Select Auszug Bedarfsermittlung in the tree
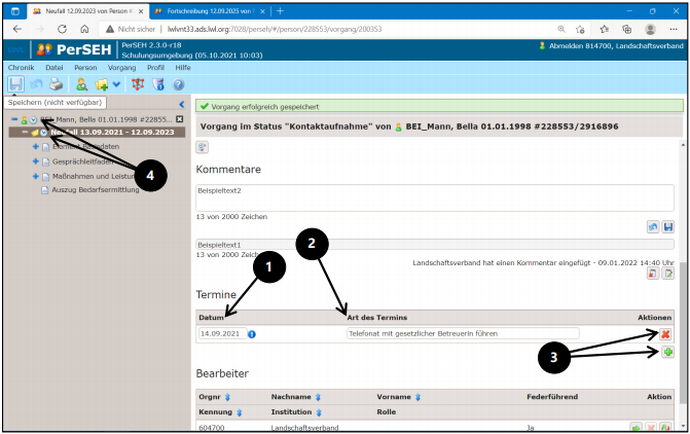The height and width of the screenshot is (434, 690). pyautogui.click(x=95, y=190)
